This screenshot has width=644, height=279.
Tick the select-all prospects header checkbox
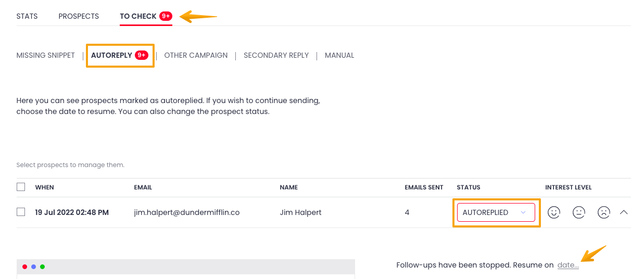21,187
